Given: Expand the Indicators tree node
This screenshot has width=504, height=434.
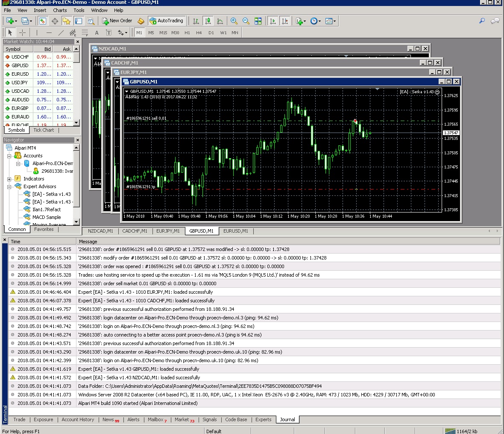Looking at the screenshot, I should click(9, 179).
